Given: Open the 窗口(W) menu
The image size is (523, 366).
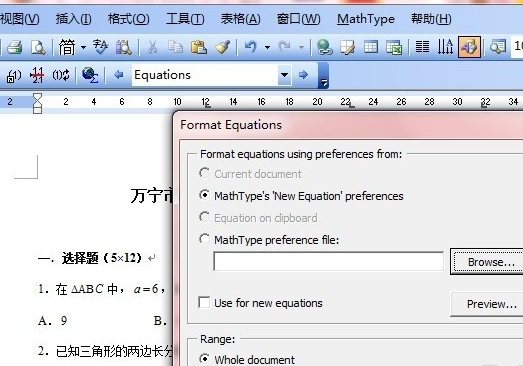Looking at the screenshot, I should pyautogui.click(x=299, y=19).
